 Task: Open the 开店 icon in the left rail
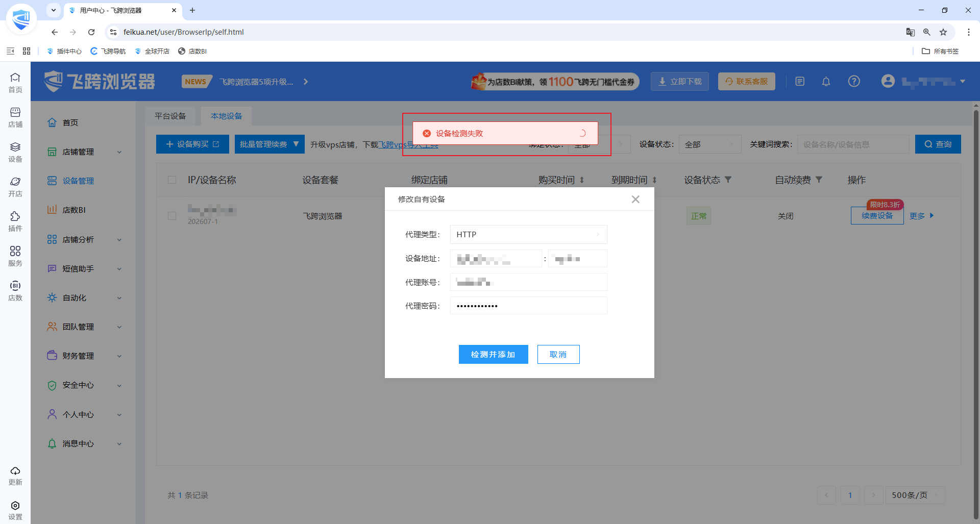coord(15,186)
